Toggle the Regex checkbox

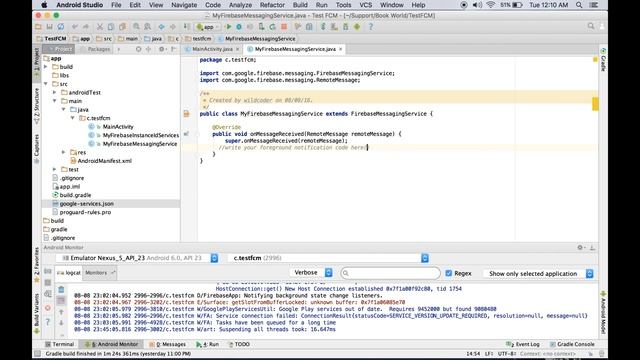click(449, 273)
